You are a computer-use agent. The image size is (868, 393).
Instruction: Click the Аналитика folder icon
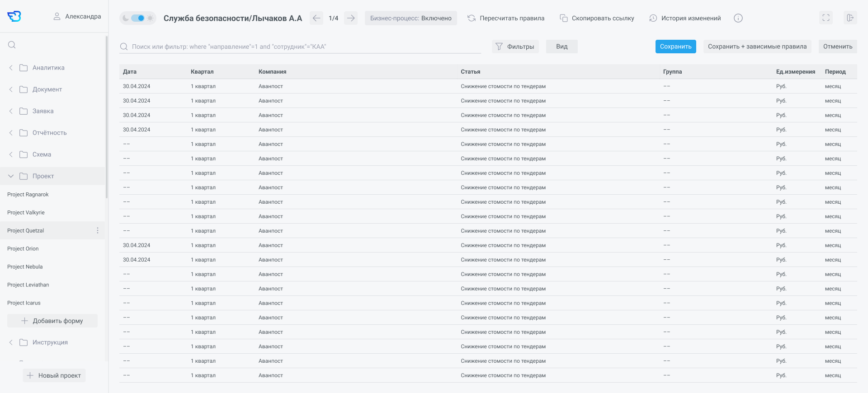point(24,68)
